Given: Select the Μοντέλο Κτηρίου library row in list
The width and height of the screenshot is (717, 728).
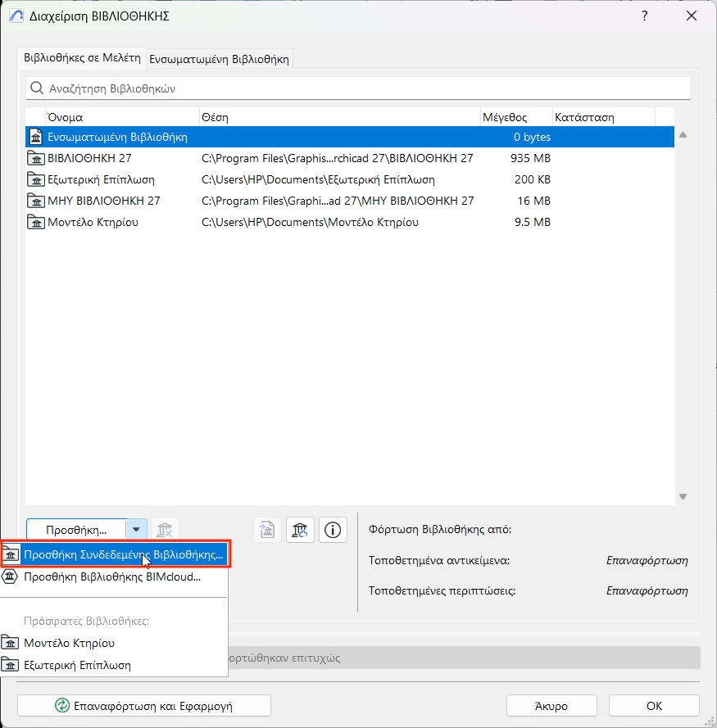Looking at the screenshot, I should [x=349, y=223].
